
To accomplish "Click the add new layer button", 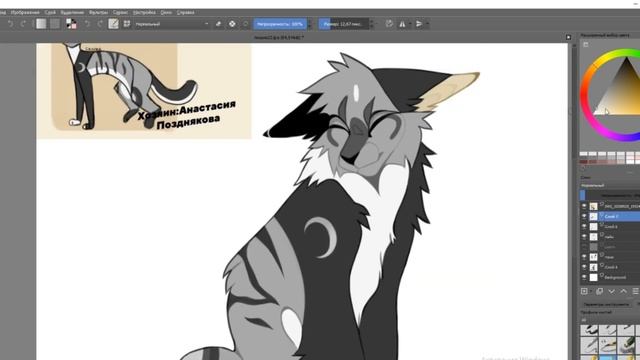I will point(584,291).
